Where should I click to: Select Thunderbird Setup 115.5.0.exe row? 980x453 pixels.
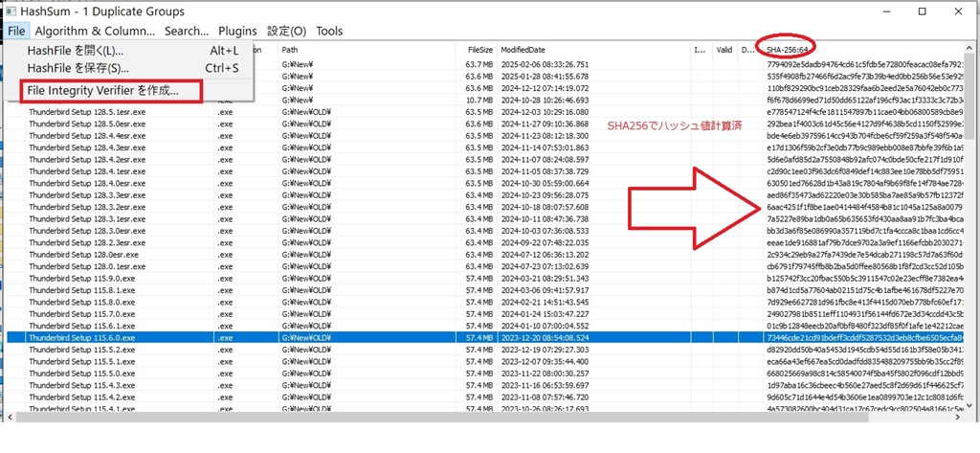pyautogui.click(x=487, y=374)
